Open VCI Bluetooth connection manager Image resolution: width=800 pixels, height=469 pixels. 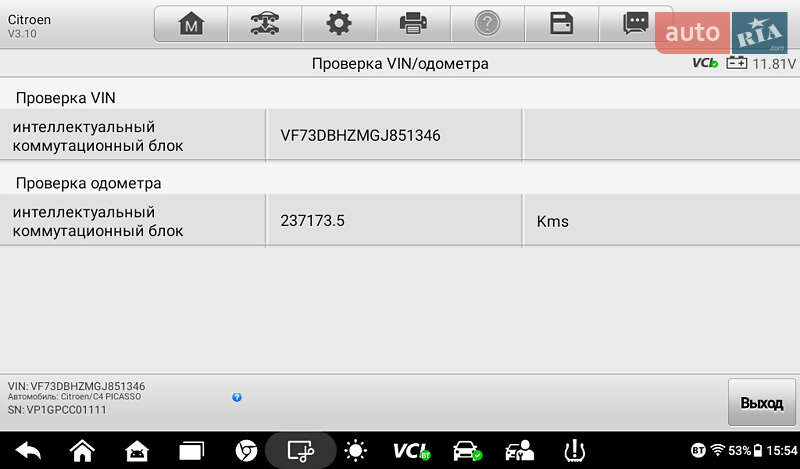(411, 451)
